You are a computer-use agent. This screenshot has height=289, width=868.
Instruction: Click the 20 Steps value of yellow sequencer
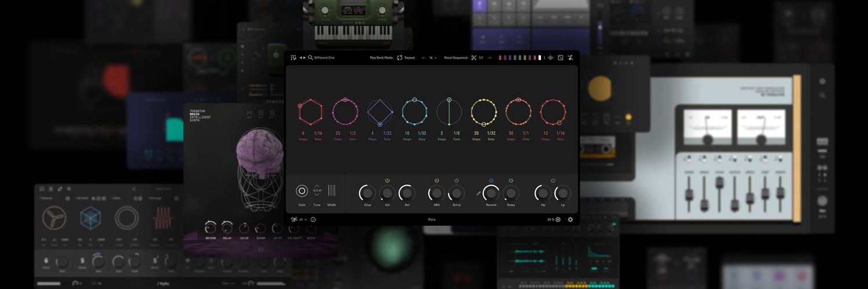point(476,134)
